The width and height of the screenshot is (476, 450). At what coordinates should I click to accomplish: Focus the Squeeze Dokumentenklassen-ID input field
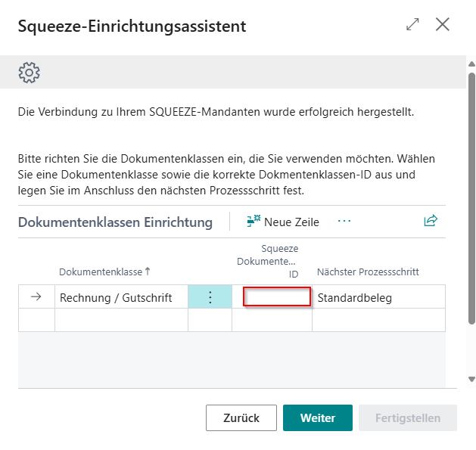pos(276,297)
